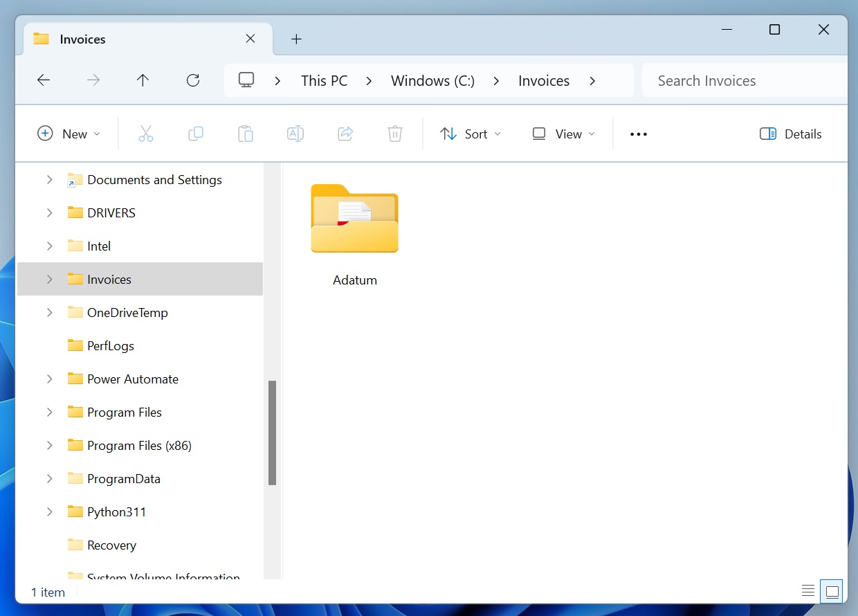858x616 pixels.
Task: Switch to compact list layout in status bar
Action: pos(808,591)
